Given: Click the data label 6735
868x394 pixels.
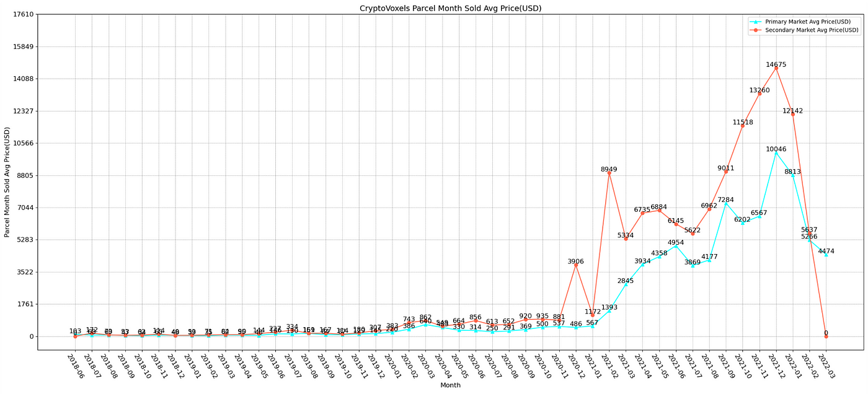Looking at the screenshot, I should click(642, 209).
